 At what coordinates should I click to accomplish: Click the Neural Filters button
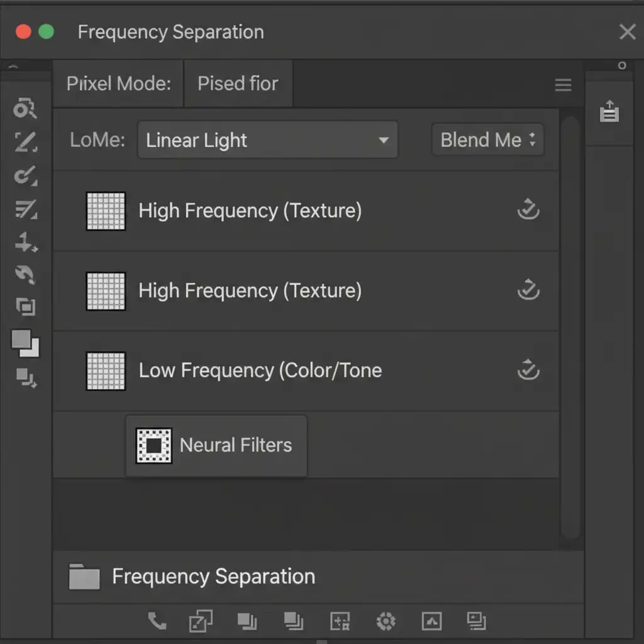click(216, 446)
